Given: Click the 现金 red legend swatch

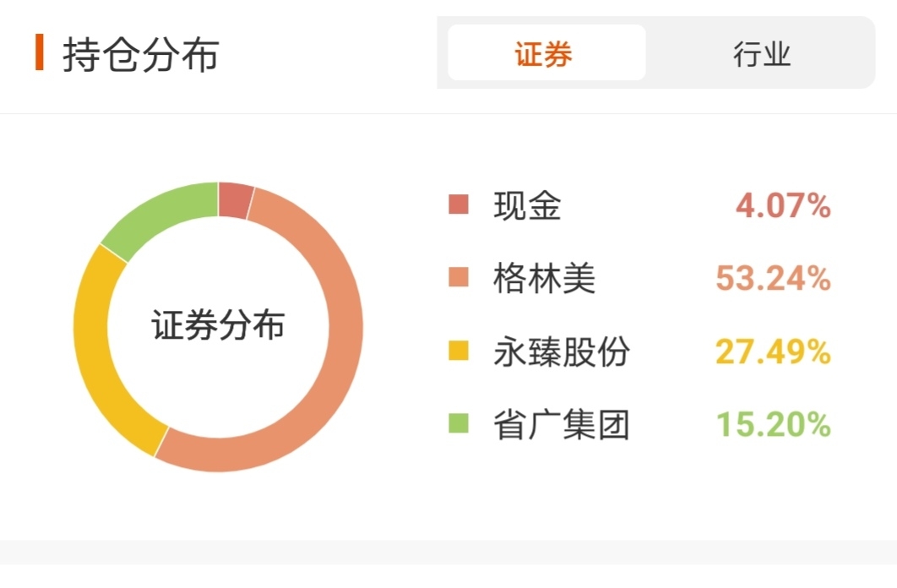Looking at the screenshot, I should [x=459, y=205].
